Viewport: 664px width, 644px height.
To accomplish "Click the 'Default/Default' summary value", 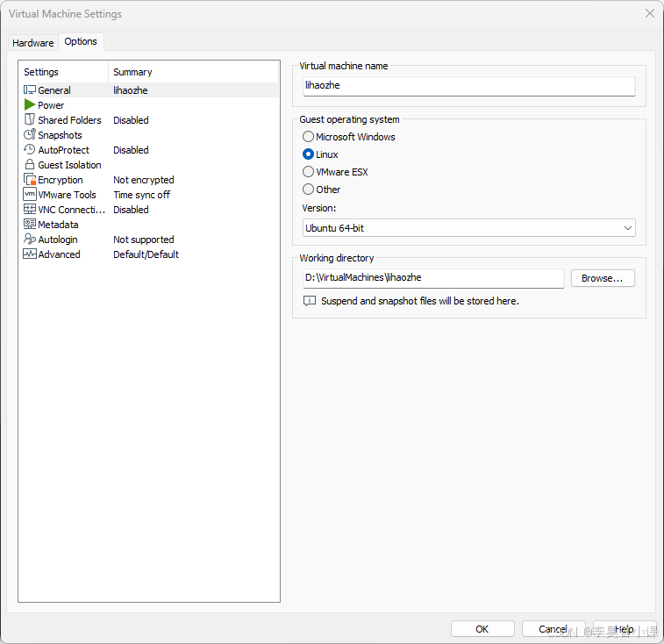I will coord(146,254).
